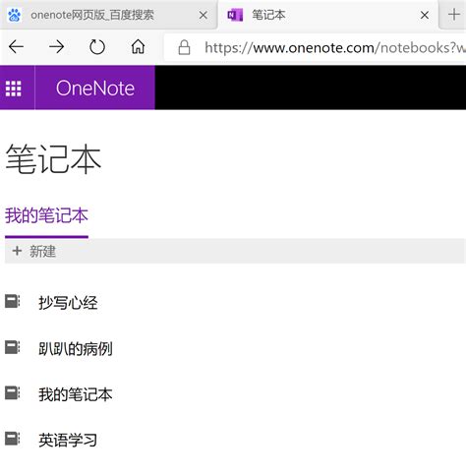The width and height of the screenshot is (466, 476).
Task: Click the OneNote brand header link
Action: point(95,89)
